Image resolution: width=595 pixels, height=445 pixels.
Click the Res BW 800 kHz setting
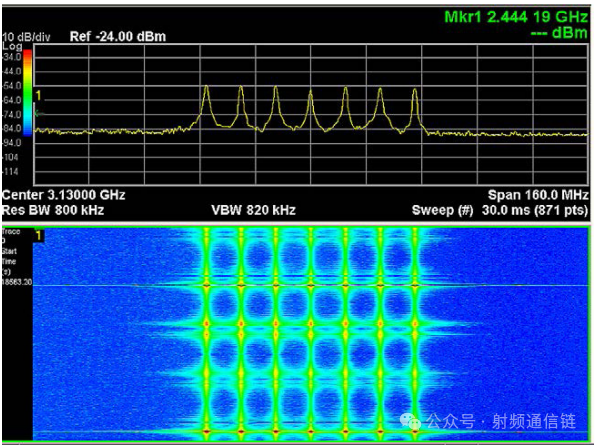[53, 210]
